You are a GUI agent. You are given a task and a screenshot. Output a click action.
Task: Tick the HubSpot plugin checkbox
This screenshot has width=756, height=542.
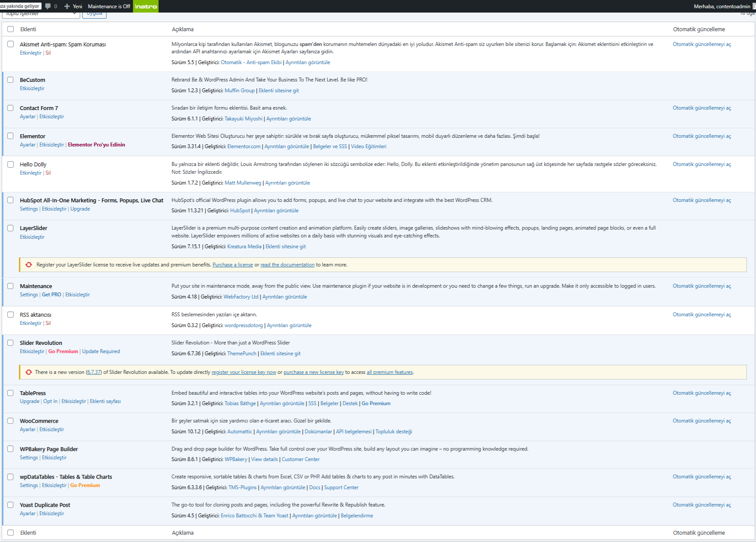click(10, 200)
